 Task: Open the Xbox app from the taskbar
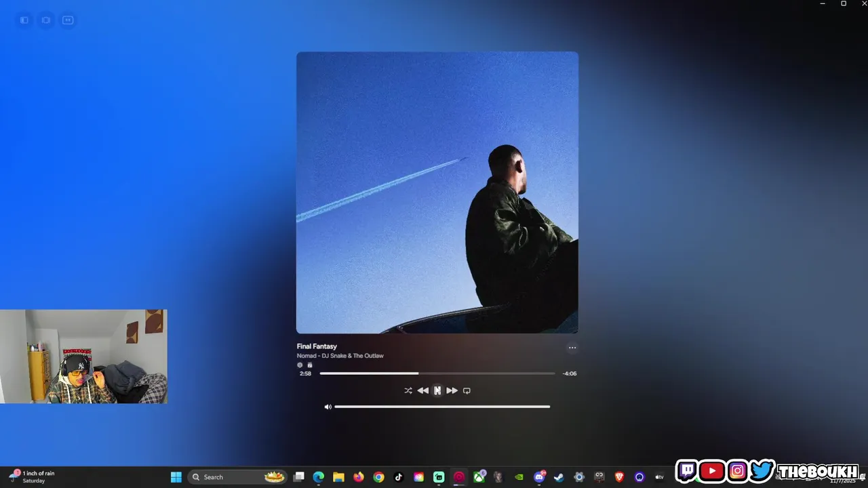479,477
